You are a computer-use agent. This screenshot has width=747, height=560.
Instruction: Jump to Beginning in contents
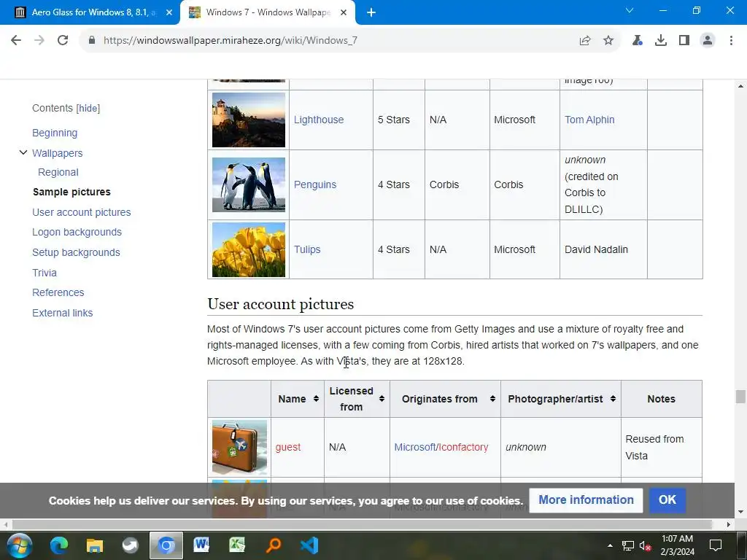(x=55, y=133)
